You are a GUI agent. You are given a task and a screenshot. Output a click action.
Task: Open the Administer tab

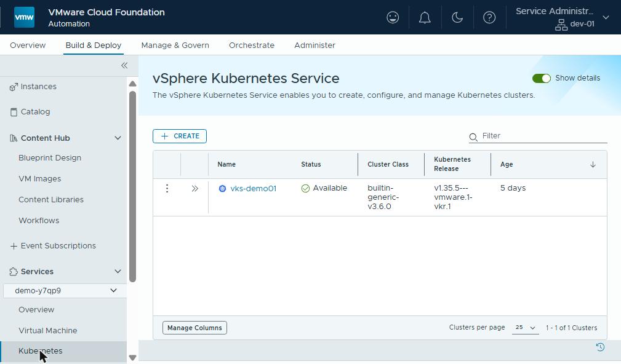point(315,45)
